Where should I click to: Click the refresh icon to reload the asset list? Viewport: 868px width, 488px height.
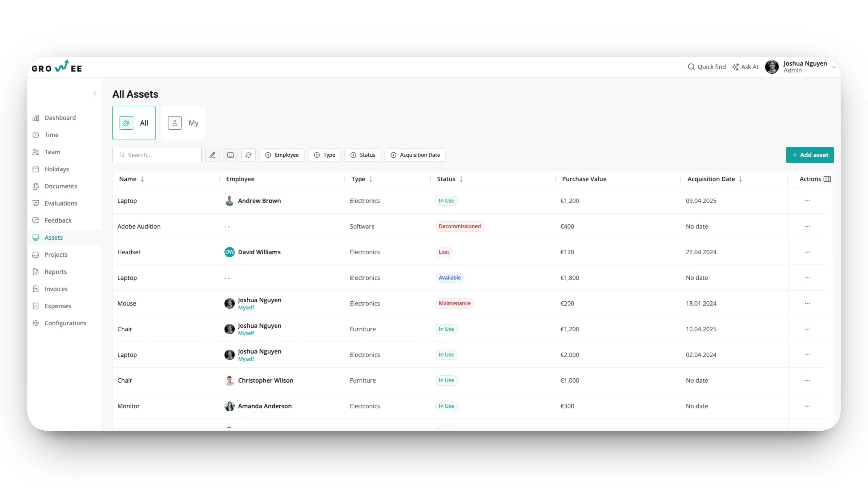coord(248,155)
